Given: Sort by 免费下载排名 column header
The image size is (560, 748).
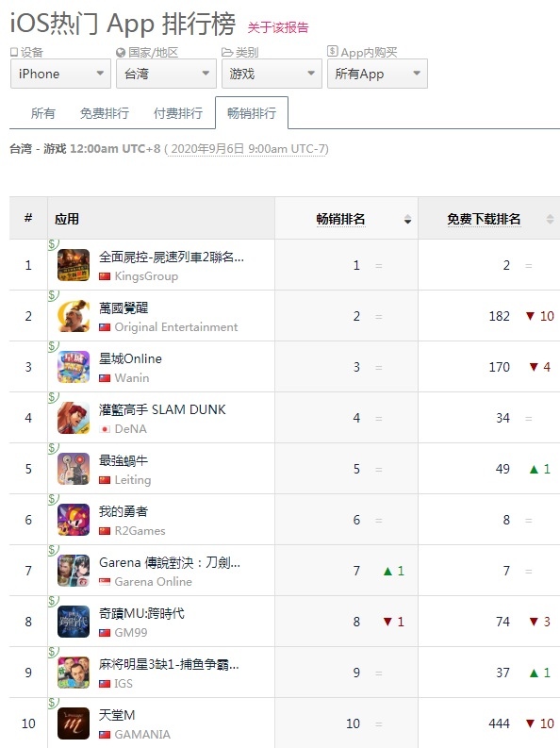Looking at the screenshot, I should (x=484, y=219).
